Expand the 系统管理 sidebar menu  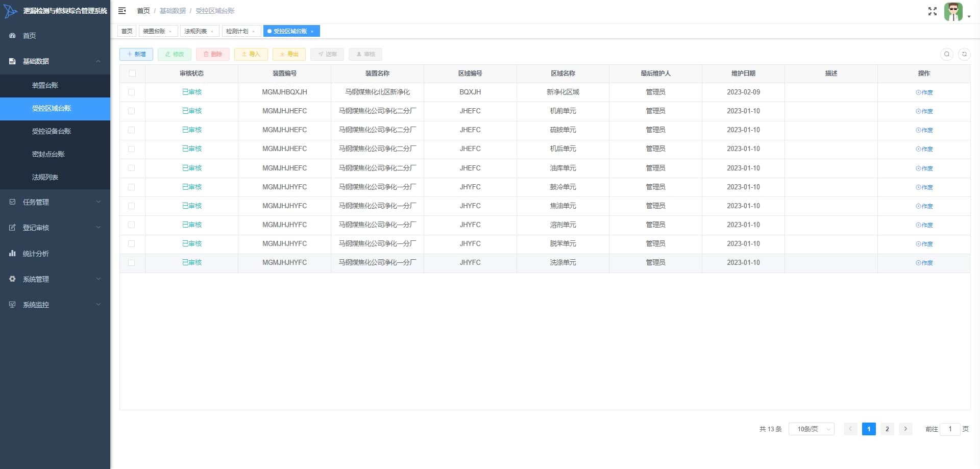point(55,279)
